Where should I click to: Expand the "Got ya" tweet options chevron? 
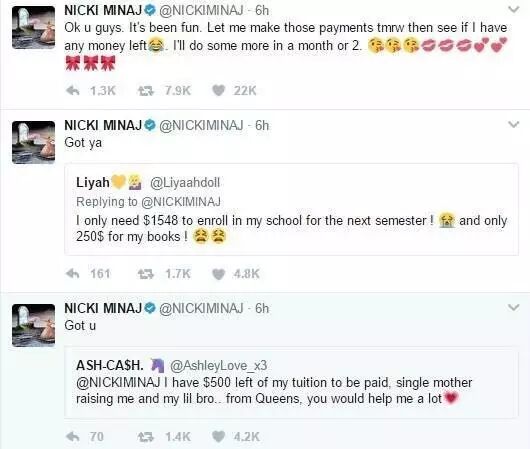(513, 124)
